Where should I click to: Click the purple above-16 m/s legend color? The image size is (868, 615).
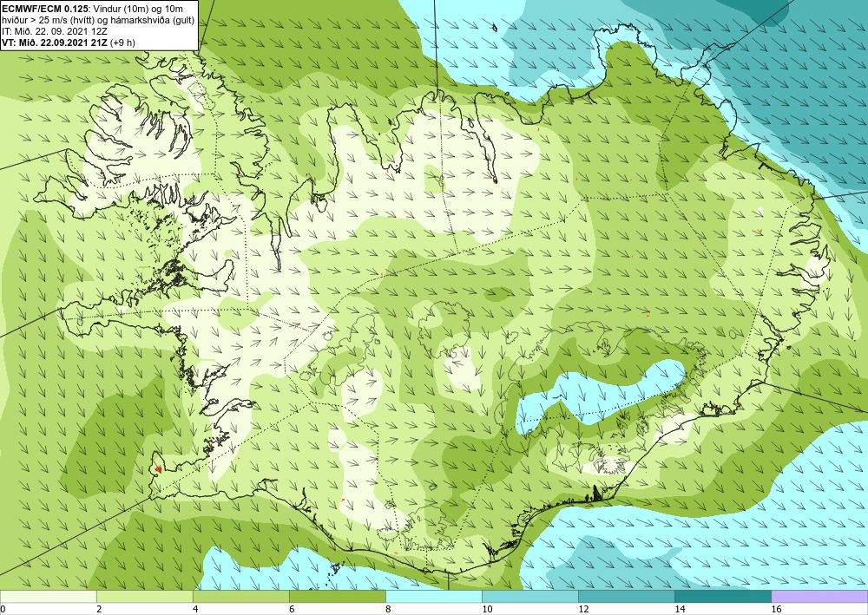819,597
